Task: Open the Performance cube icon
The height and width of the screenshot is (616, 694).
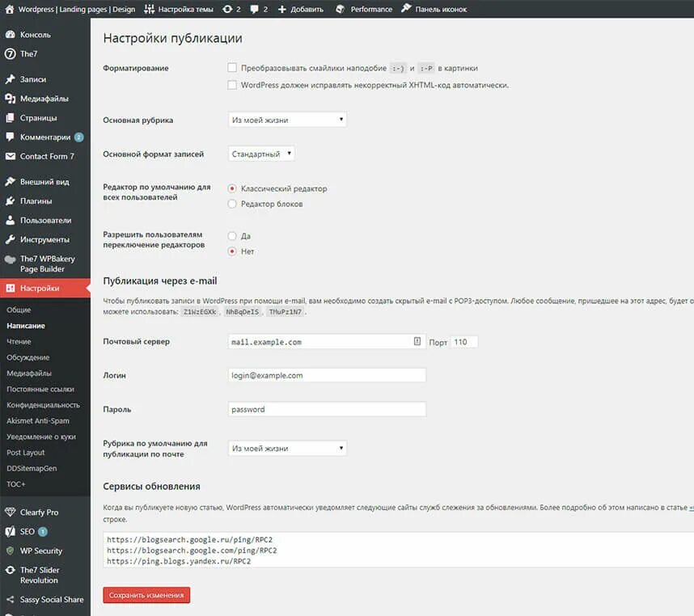Action: [340, 9]
